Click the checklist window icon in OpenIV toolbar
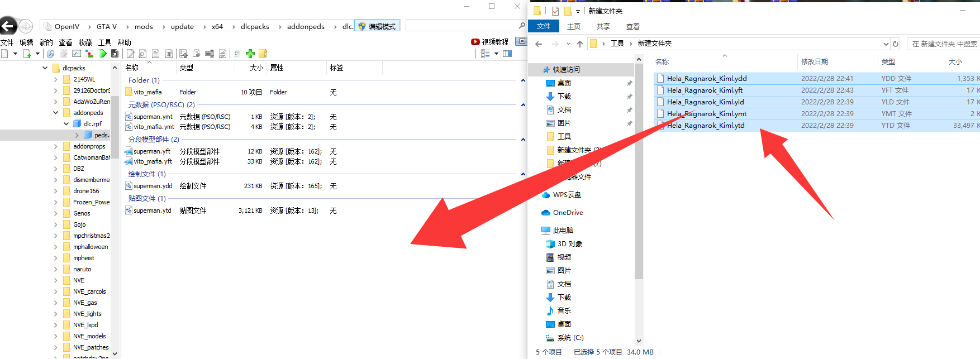Viewport: 980px width, 359px height. point(77,54)
